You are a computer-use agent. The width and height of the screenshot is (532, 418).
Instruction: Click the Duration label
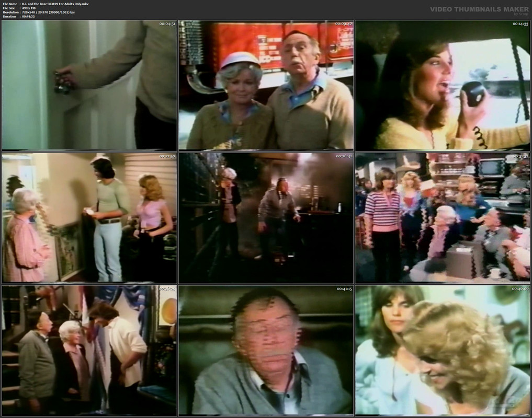pos(9,16)
